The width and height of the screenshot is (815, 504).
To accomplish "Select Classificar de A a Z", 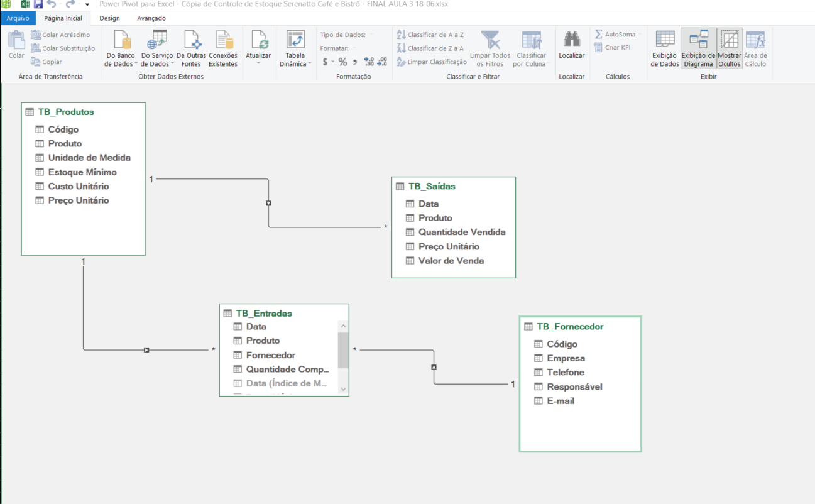I will pos(430,35).
